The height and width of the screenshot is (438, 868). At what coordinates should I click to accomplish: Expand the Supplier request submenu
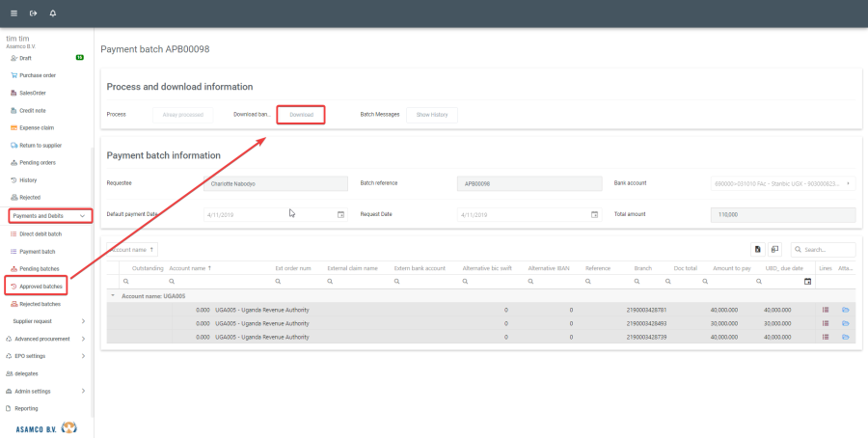point(83,321)
